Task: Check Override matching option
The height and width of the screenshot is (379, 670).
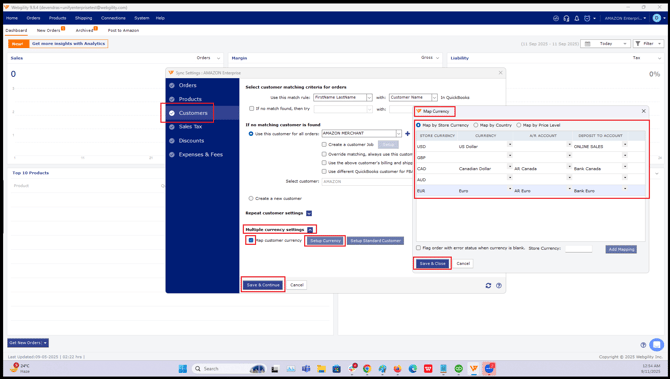Action: point(324,154)
